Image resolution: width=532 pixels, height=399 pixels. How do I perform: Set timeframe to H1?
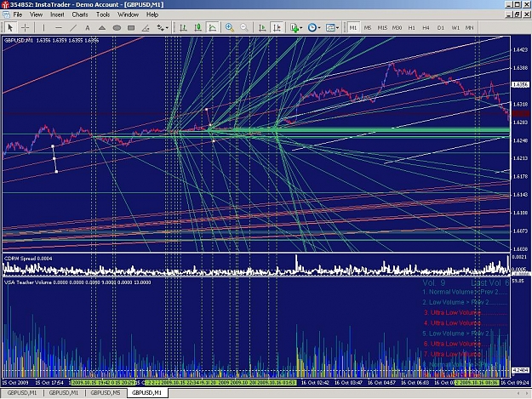pos(411,28)
